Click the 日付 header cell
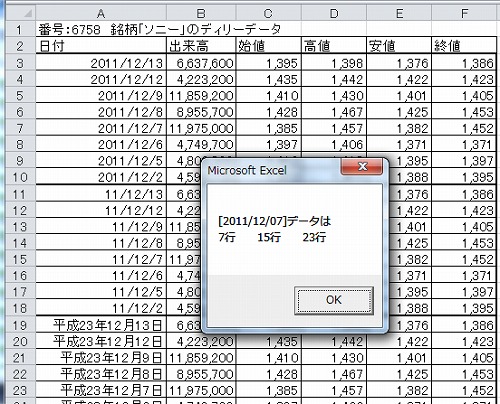This screenshot has width=500, height=404. tap(101, 46)
